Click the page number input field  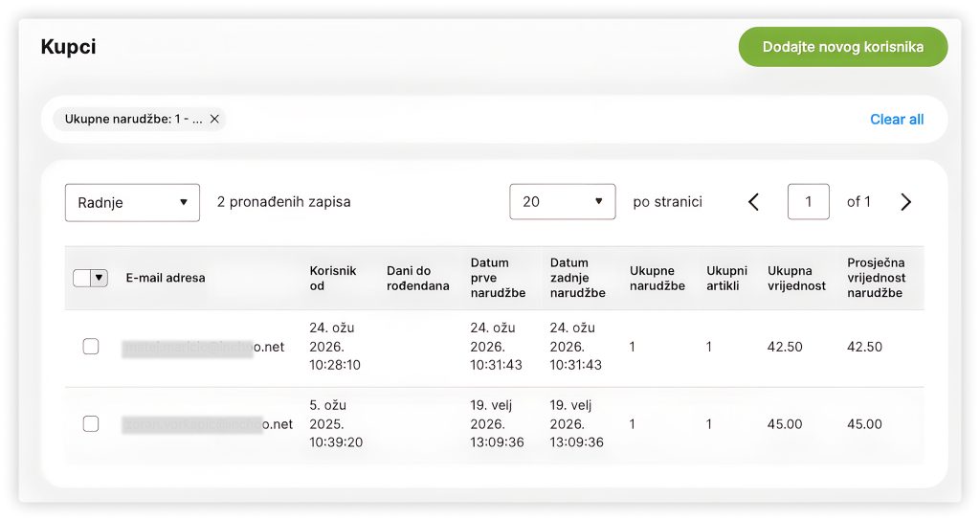808,202
